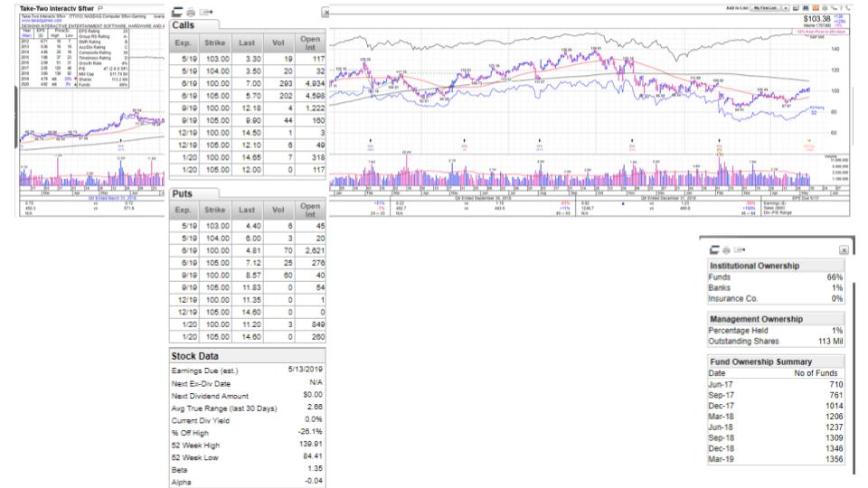Click the orange highlighted chart toolbar icon
This screenshot has width=868, height=488.
[816, 8]
